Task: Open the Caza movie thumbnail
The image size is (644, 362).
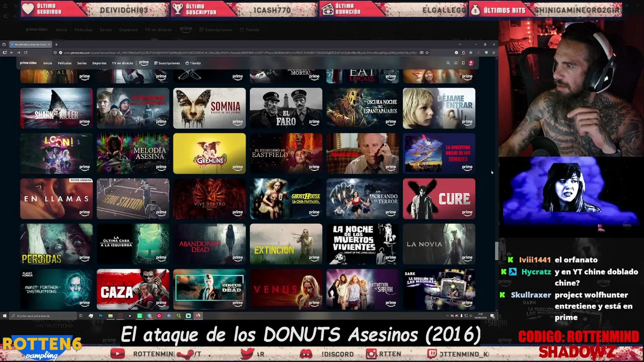Action: [133, 289]
